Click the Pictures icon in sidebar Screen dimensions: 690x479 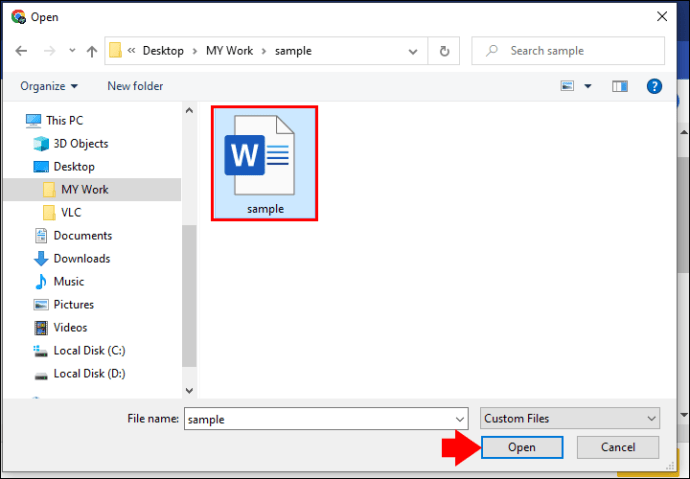pos(41,304)
